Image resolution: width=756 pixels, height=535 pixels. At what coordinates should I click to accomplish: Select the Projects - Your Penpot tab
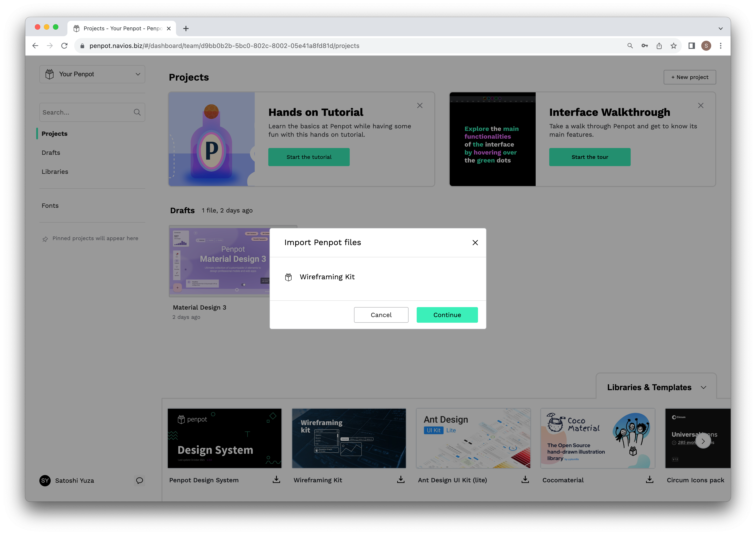(122, 28)
